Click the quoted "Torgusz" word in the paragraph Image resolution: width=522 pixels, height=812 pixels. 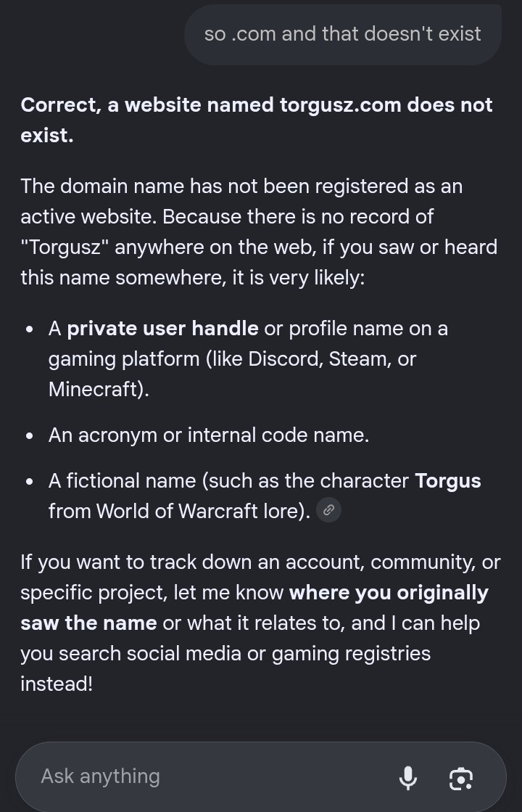[65, 247]
